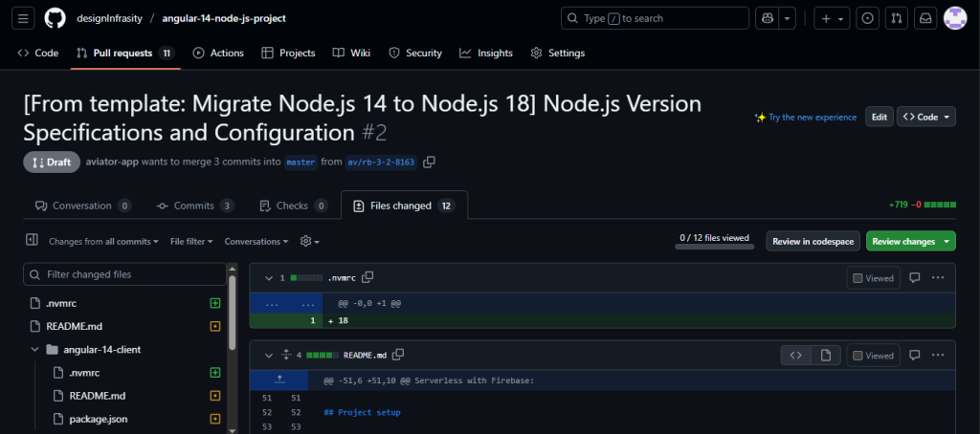Toggle the file tree sidebar
This screenshot has width=980, height=434.
coord(32,241)
